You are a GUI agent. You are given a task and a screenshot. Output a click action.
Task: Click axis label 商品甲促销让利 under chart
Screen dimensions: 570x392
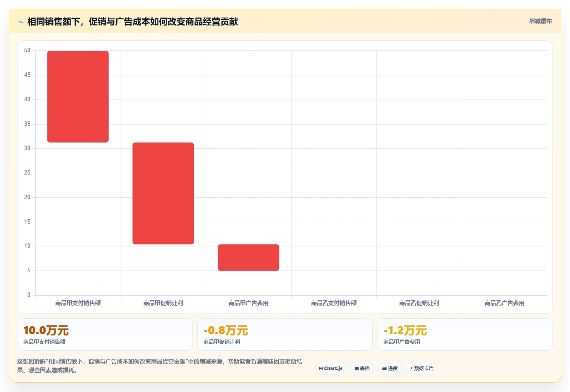point(163,303)
